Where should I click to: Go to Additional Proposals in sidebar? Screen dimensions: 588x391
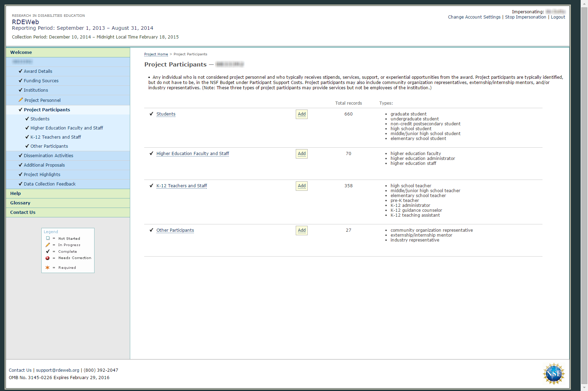pos(44,165)
